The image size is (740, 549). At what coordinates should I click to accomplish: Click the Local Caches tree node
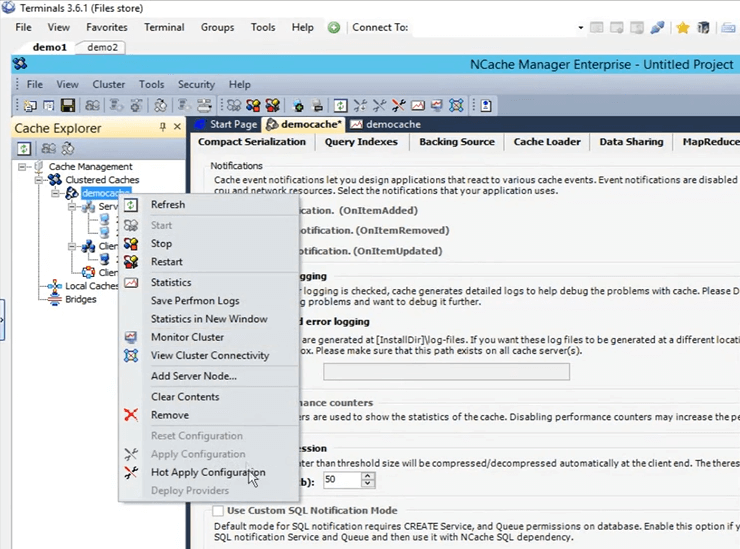(x=92, y=286)
